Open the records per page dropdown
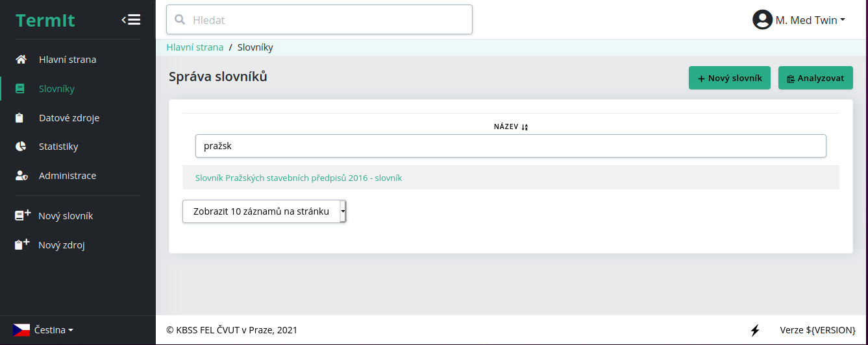This screenshot has height=345, width=868. [264, 211]
